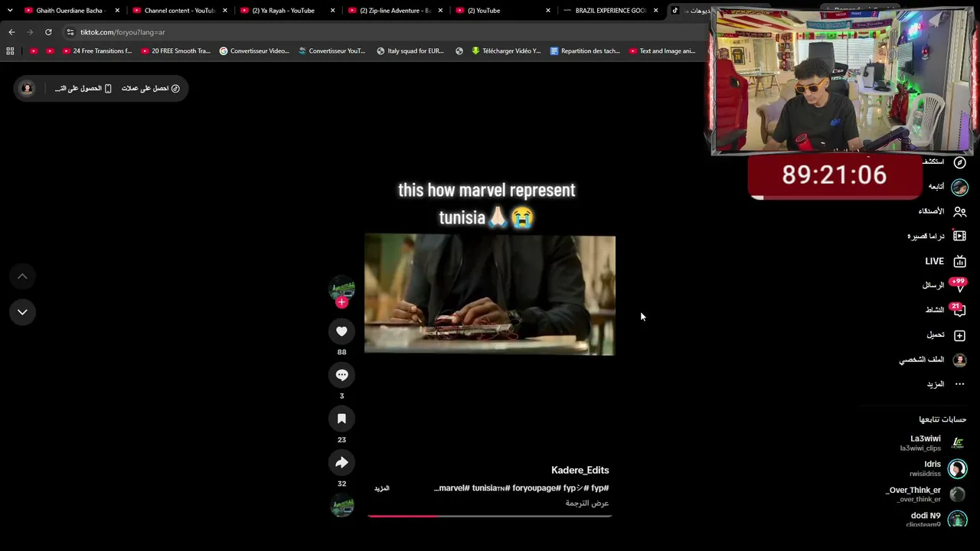Viewport: 980px width, 551px height.
Task: Open 20 FREE Smooth Tra... bookmark
Action: 175,51
